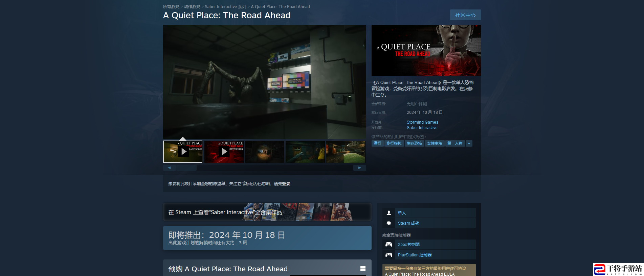Viewport: 644px width, 276px height.
Task: Play the Story Trailer thumbnail
Action: pos(224,152)
